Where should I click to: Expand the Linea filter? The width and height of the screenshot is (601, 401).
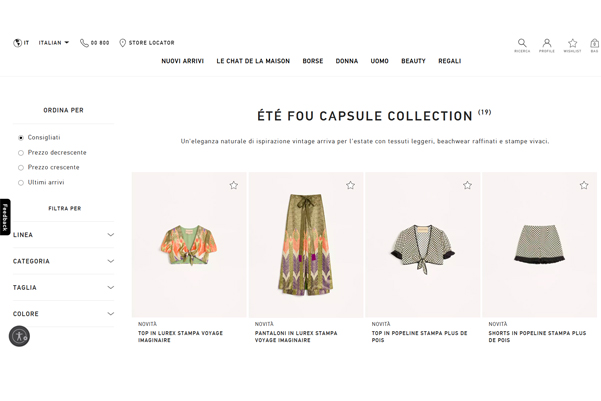tap(64, 235)
